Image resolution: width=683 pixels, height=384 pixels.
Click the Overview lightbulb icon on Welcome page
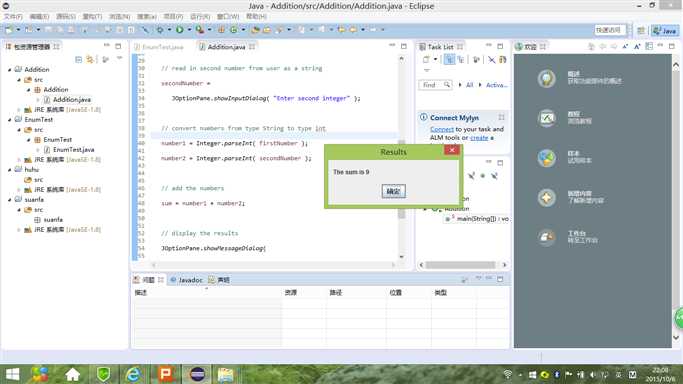click(546, 78)
